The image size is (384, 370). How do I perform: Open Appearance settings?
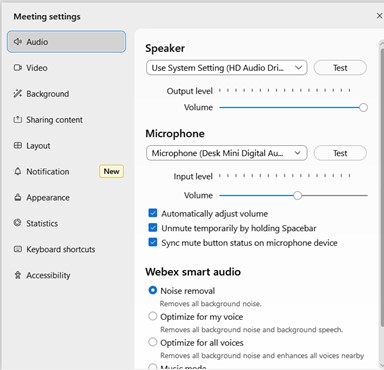(x=67, y=197)
